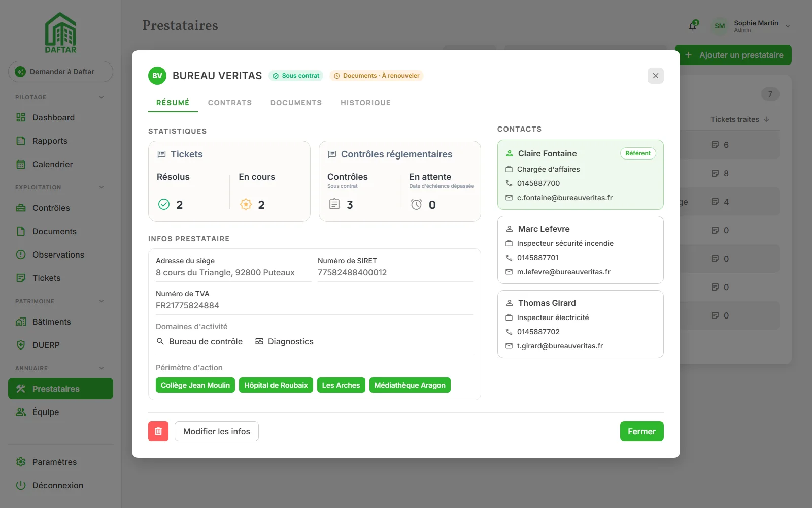Click the red delete trash icon
812x508 pixels.
[158, 431]
